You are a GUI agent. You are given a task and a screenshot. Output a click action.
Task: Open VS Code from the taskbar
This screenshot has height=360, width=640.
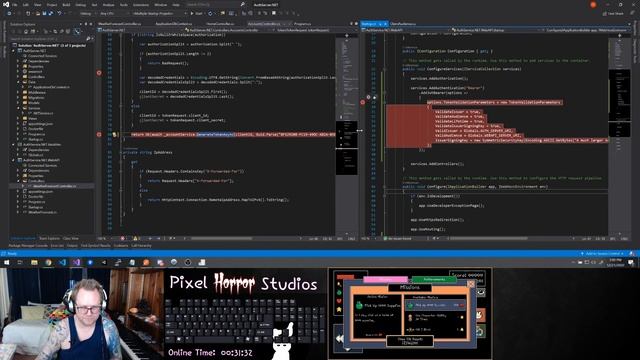[x=62, y=262]
